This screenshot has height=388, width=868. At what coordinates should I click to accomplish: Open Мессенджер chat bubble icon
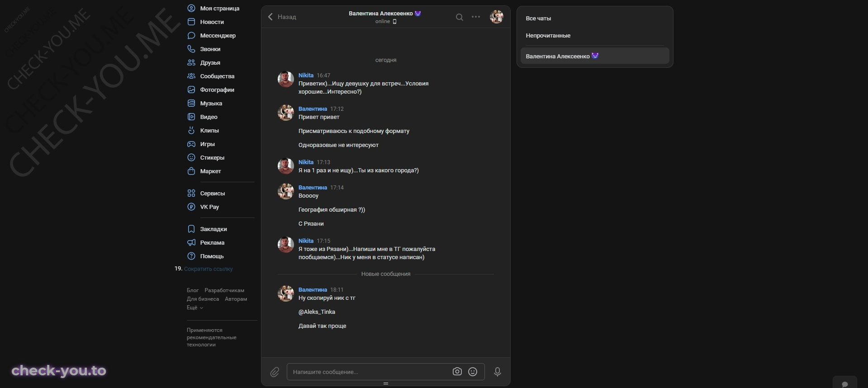(x=191, y=35)
